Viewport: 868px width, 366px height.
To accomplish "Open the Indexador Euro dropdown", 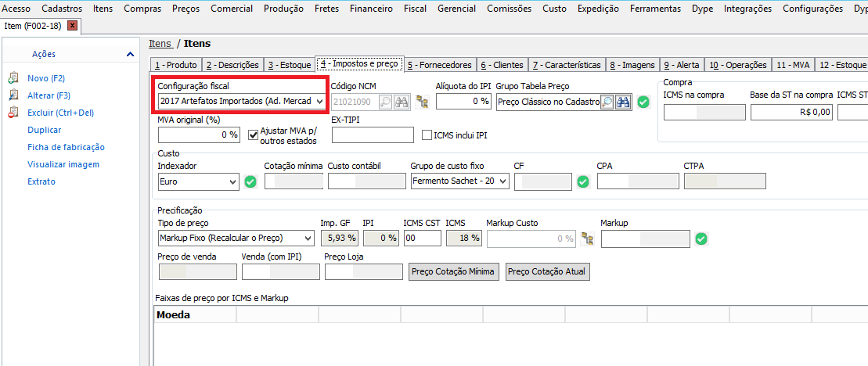I will tap(233, 181).
